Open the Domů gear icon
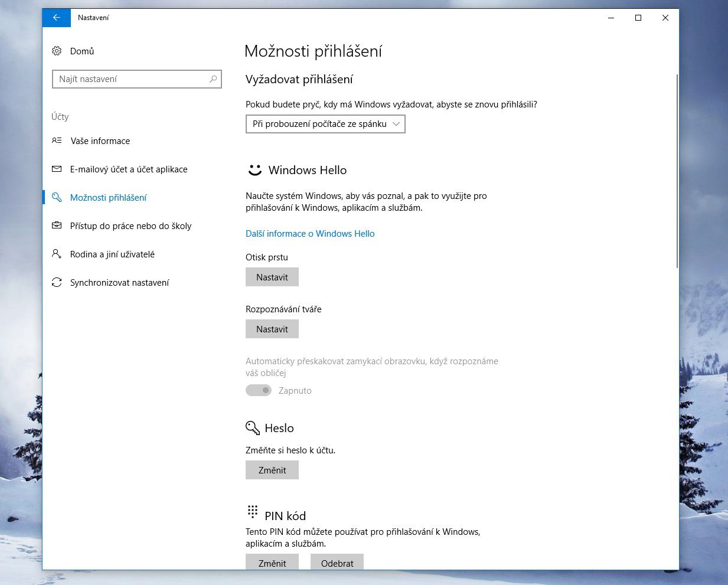The height and width of the screenshot is (585, 728). (x=57, y=51)
